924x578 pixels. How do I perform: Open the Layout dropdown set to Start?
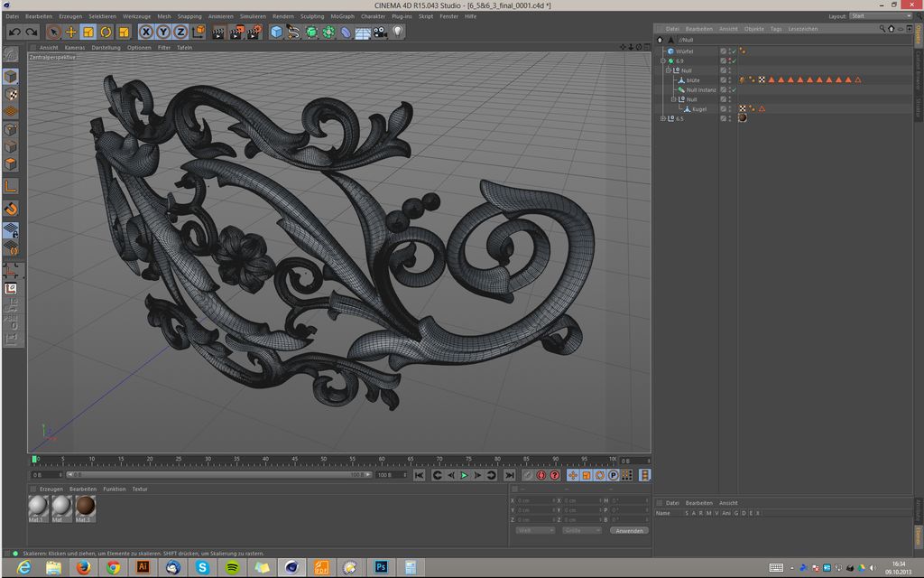[882, 15]
